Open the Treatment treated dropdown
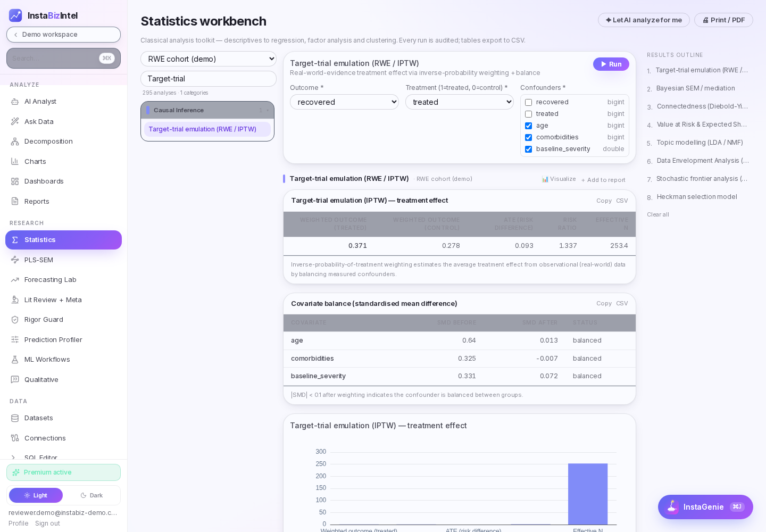766x532 pixels. point(460,102)
